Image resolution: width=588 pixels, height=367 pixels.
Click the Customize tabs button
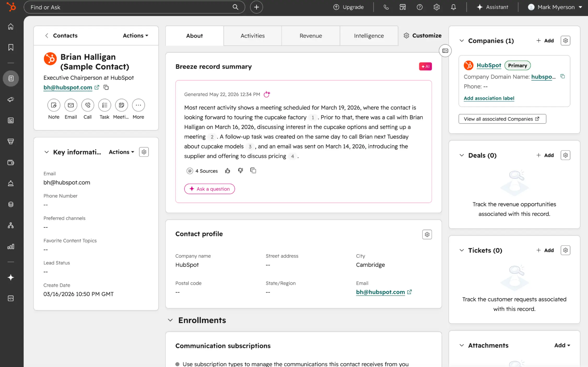point(422,36)
